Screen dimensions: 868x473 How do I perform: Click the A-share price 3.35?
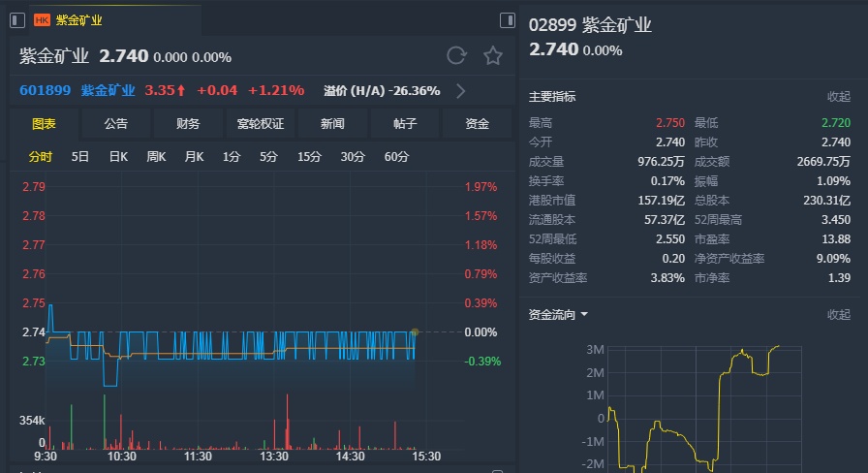pyautogui.click(x=160, y=90)
